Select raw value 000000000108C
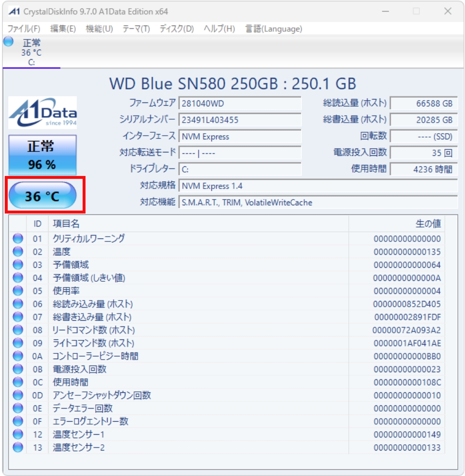 [x=407, y=383]
